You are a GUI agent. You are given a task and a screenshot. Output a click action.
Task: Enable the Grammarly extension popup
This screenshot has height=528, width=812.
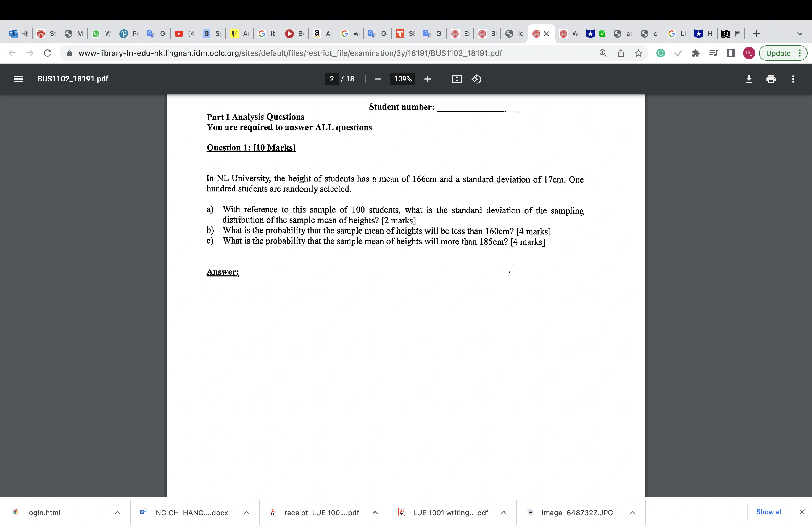[661, 53]
